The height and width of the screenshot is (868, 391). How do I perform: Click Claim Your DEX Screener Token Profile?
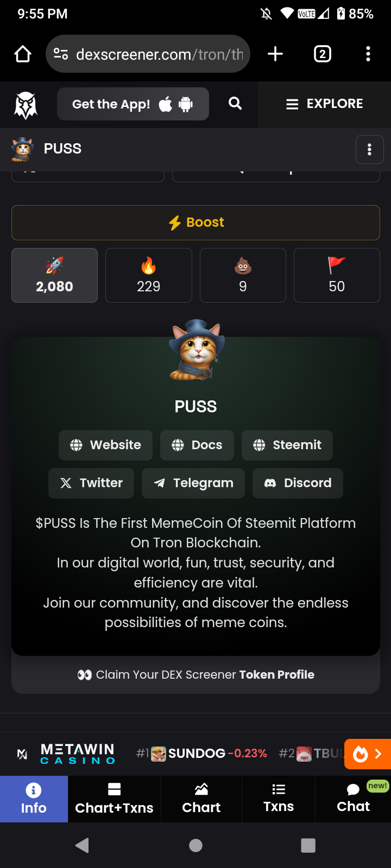[195, 674]
